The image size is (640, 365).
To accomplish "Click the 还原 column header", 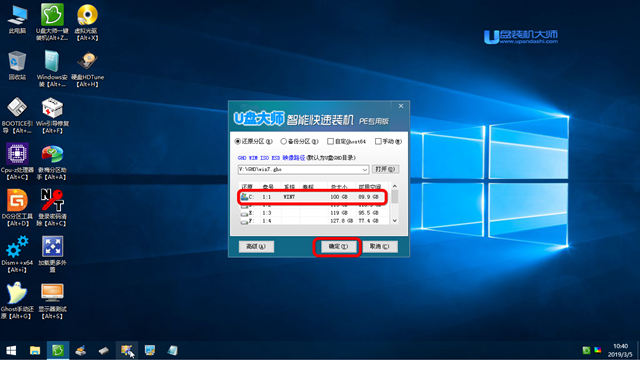I will (248, 187).
